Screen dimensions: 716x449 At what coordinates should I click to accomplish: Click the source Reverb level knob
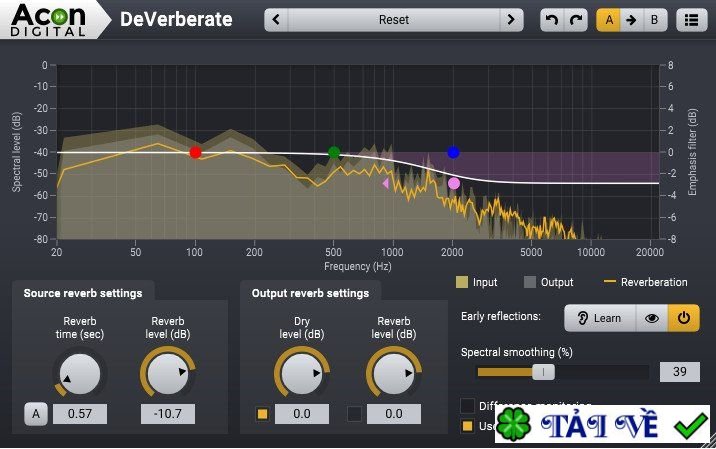[168, 374]
